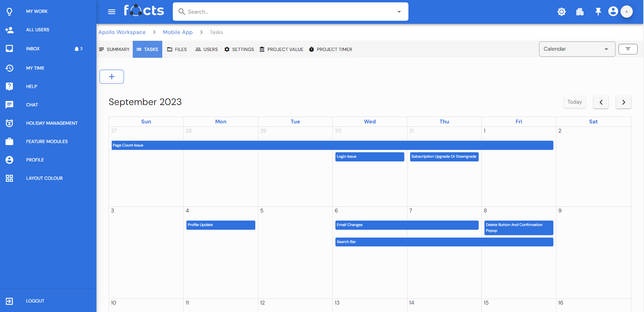
Task: Open the Email Changes calendar task
Action: click(x=406, y=225)
